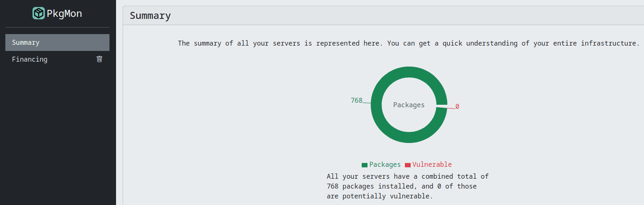Screen dimensions: 644x205
Task: Click the red 0 vulnerable chart label
Action: click(x=457, y=107)
